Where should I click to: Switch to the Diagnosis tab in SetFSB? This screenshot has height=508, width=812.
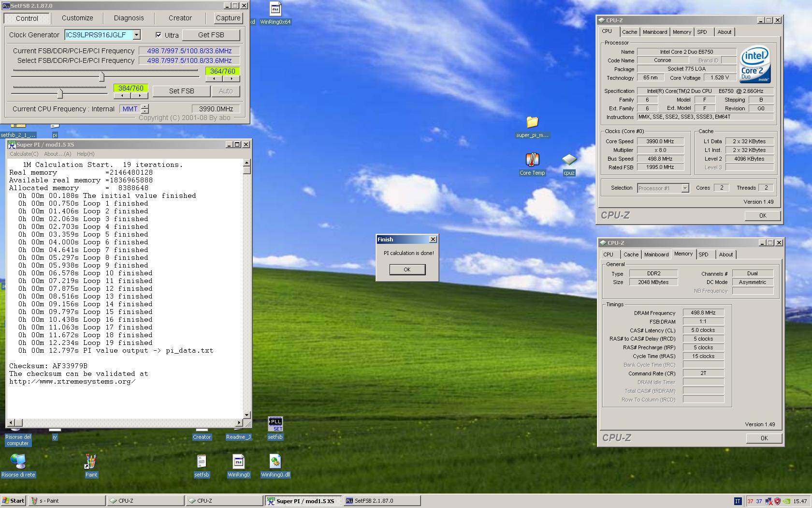coord(129,18)
